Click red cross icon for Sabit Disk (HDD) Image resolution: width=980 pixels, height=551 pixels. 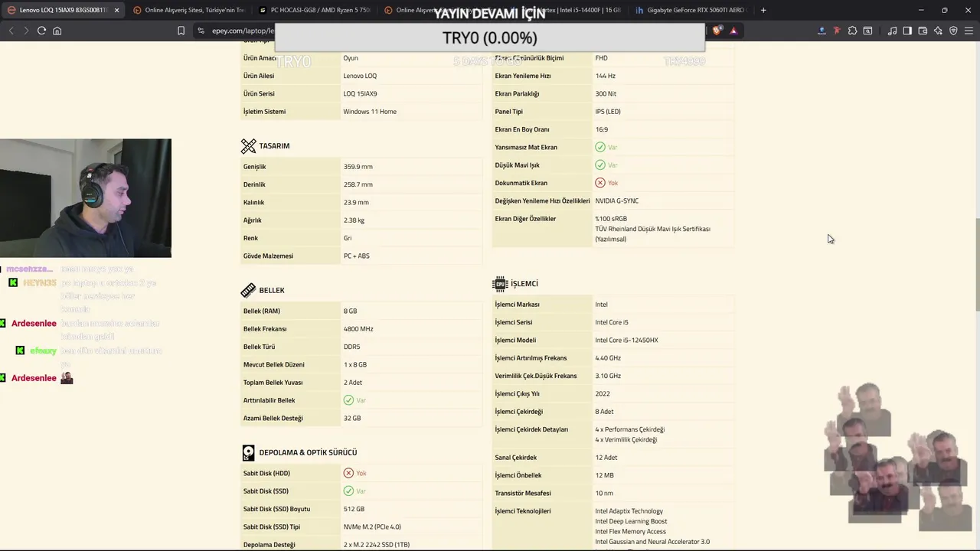tap(348, 473)
